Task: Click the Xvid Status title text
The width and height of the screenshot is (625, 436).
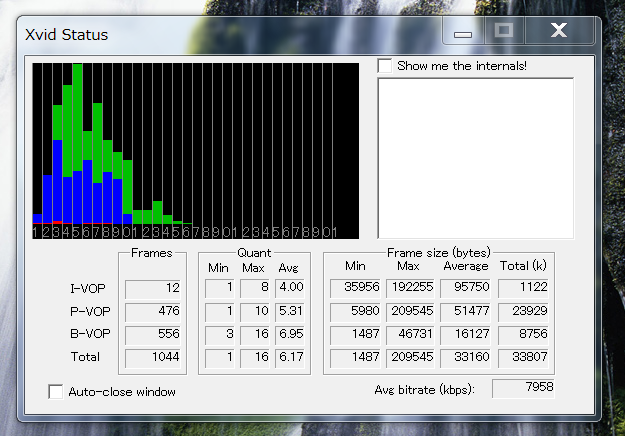Action: coord(67,35)
